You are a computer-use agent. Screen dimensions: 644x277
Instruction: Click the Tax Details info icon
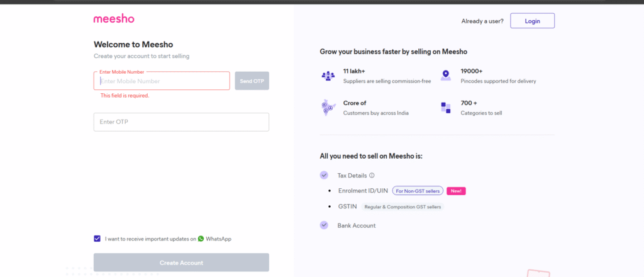pyautogui.click(x=372, y=176)
